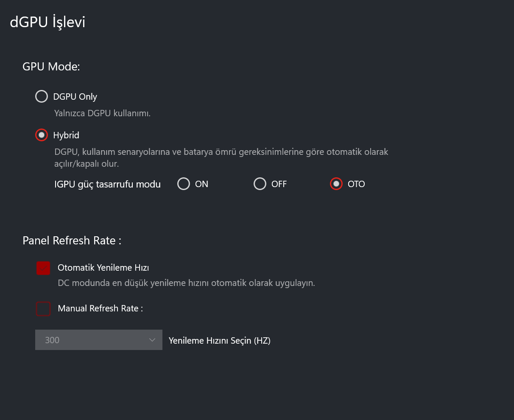
Task: Click the "OFF" text label
Action: [x=279, y=184]
